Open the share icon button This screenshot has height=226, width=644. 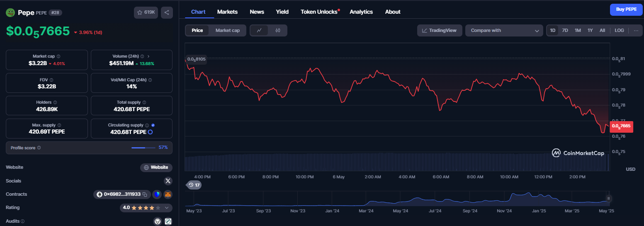click(x=167, y=12)
